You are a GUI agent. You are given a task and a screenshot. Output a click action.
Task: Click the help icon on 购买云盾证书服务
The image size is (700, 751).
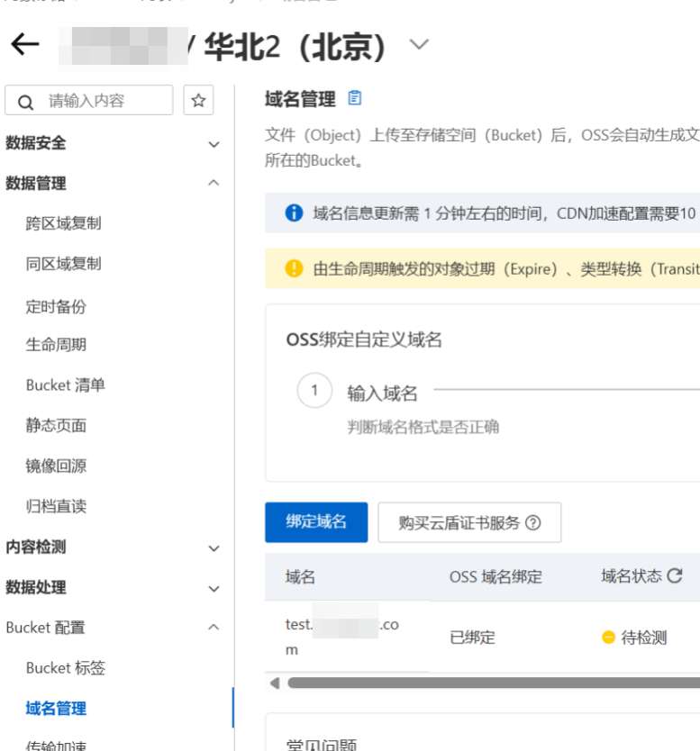(x=533, y=523)
